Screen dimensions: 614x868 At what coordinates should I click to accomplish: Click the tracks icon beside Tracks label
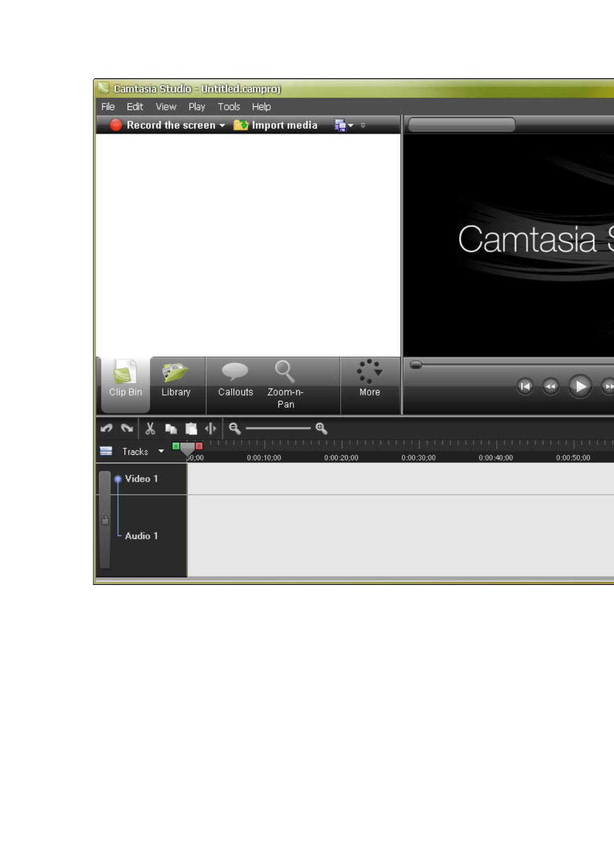(x=106, y=451)
